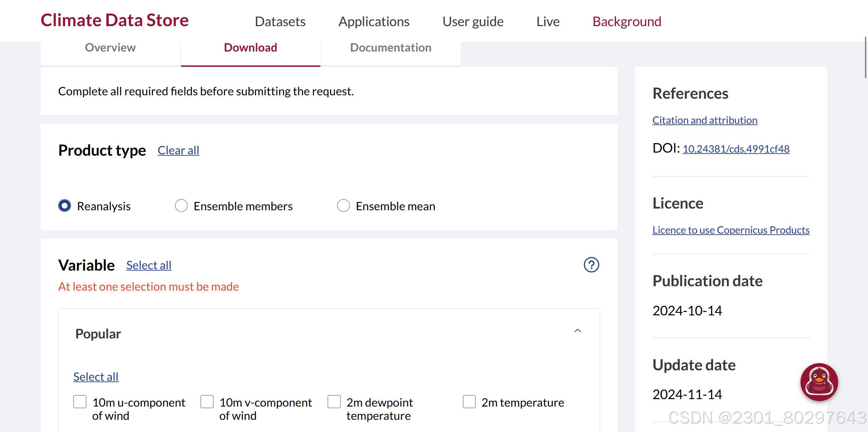The height and width of the screenshot is (432, 868).
Task: Select the Reanalysis radio button
Action: click(x=65, y=205)
